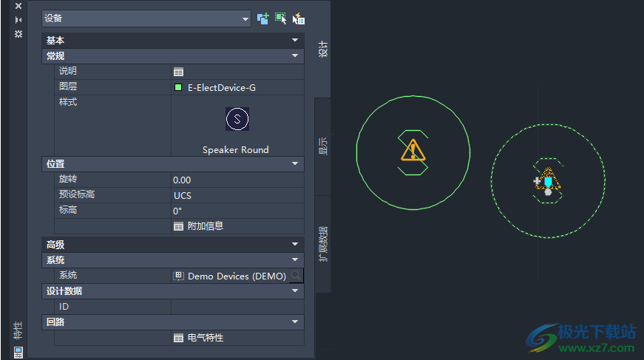Image resolution: width=644 pixels, height=360 pixels.
Task: Click the green layer color swatch
Action: pos(178,87)
